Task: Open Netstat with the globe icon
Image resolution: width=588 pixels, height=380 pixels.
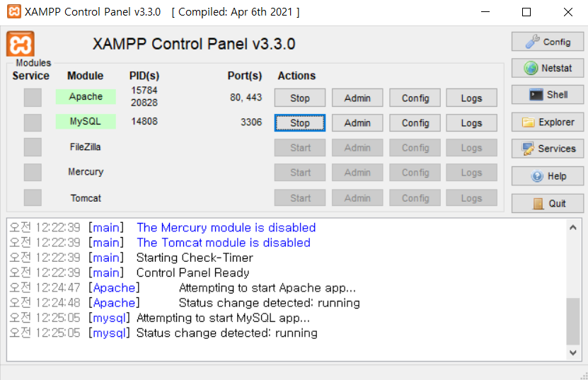Action: [x=548, y=68]
